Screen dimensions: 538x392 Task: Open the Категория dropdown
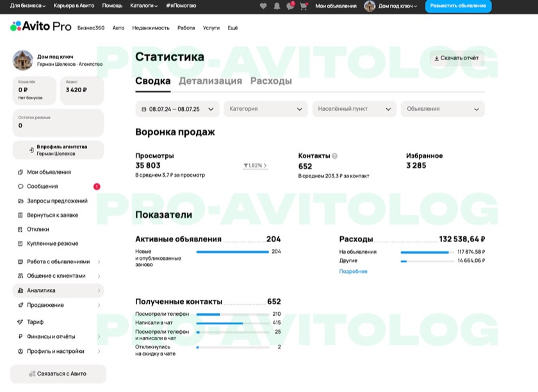point(266,109)
